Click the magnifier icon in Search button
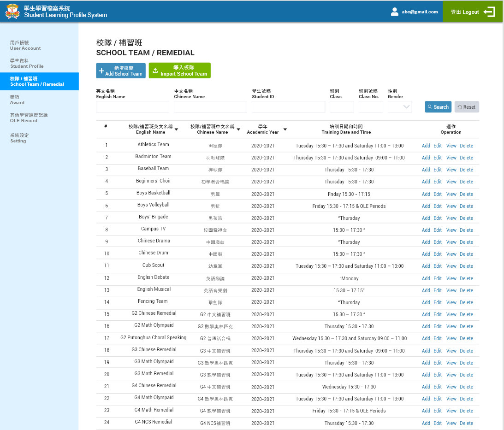This screenshot has width=504, height=430. click(430, 107)
